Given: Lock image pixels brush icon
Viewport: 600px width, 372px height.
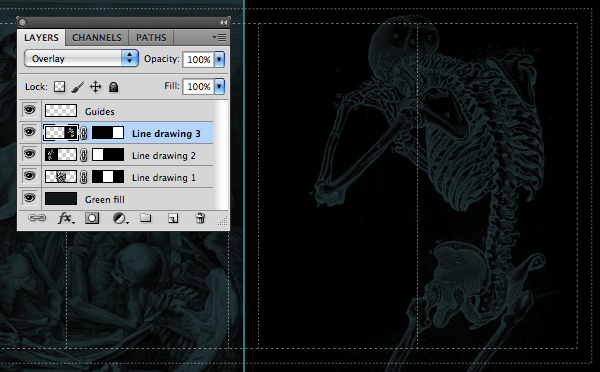Looking at the screenshot, I should pyautogui.click(x=78, y=87).
